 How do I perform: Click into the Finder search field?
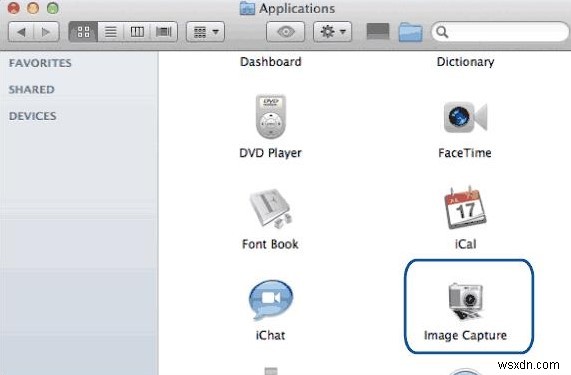tap(500, 32)
